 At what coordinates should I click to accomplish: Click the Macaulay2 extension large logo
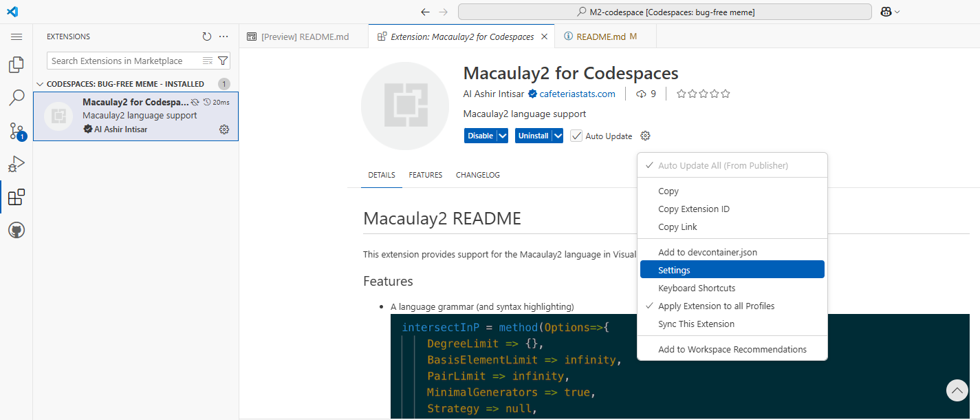pos(405,106)
